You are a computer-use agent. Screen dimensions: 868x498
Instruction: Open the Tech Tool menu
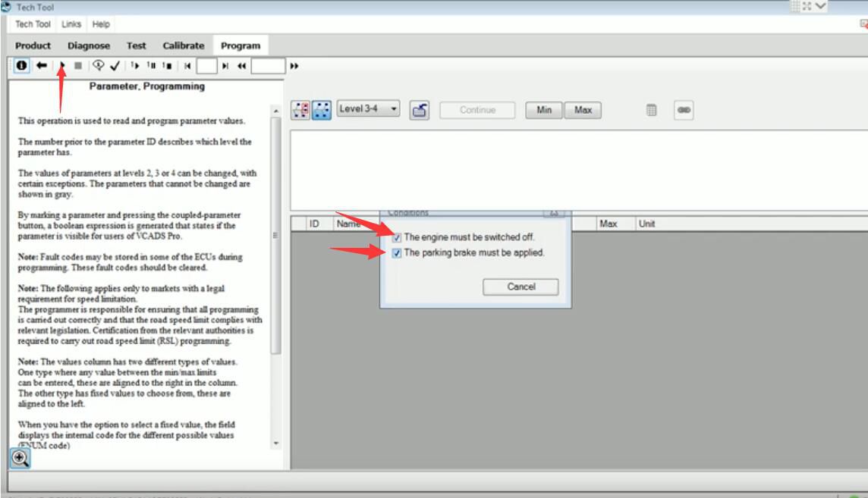[33, 24]
